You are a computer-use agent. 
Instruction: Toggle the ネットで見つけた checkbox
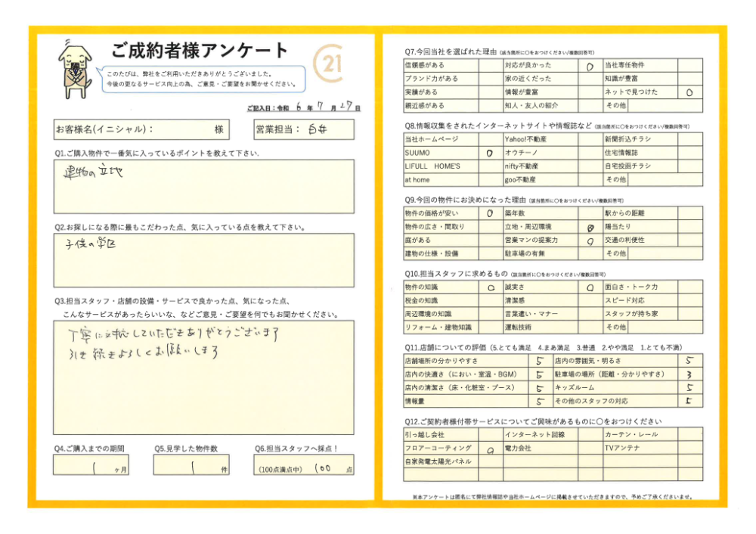click(x=689, y=92)
